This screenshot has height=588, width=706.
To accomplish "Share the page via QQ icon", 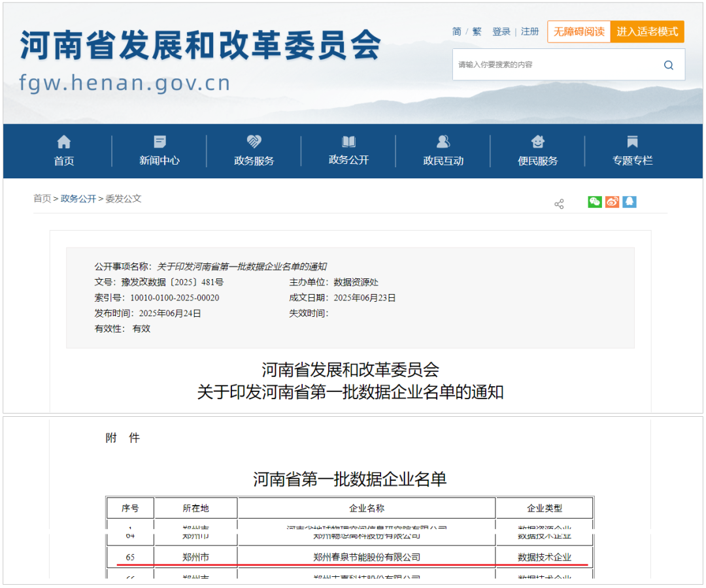I will click(629, 202).
